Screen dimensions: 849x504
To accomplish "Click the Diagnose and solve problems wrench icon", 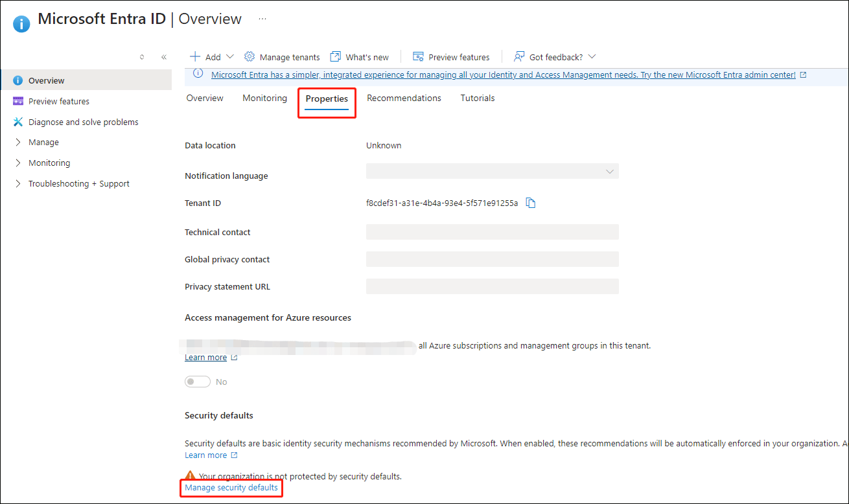I will [18, 122].
